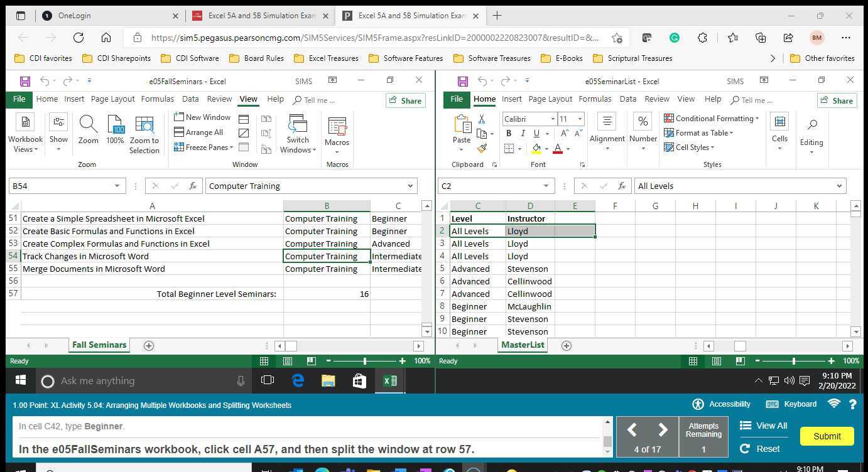The height and width of the screenshot is (472, 868).
Task: Open the Formulas ribbon tab in e05FallSeminars
Action: coord(157,99)
